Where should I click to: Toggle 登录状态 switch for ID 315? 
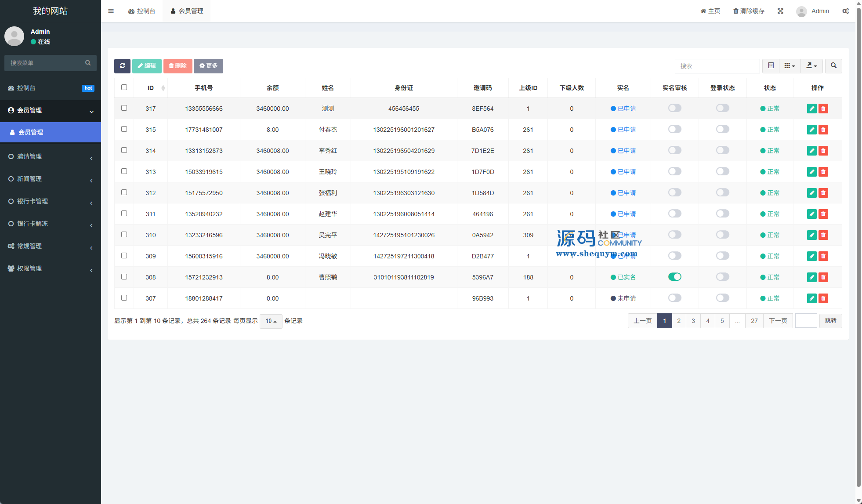(722, 129)
